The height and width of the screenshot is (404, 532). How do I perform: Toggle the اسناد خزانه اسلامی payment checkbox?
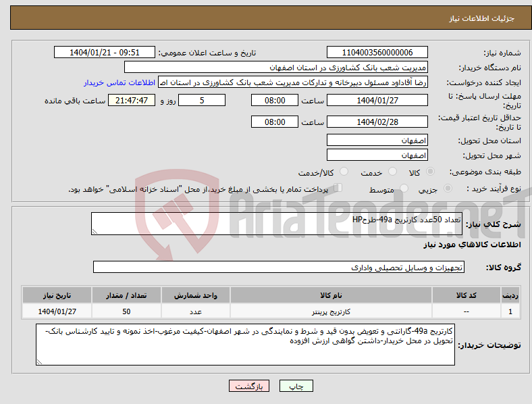coord(338,188)
